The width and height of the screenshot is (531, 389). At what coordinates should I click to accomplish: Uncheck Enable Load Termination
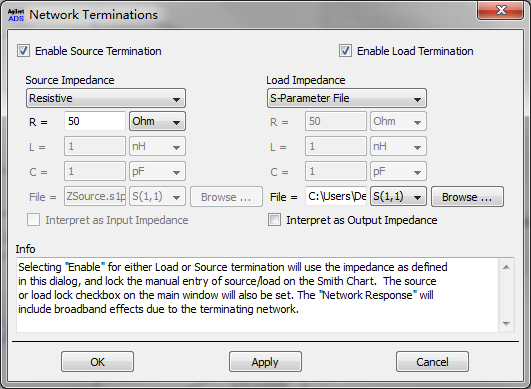pyautogui.click(x=345, y=51)
